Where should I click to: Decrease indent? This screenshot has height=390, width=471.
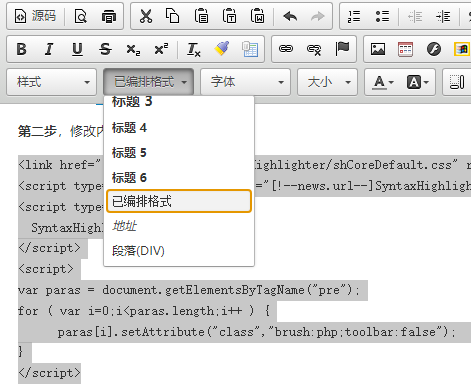coord(415,16)
